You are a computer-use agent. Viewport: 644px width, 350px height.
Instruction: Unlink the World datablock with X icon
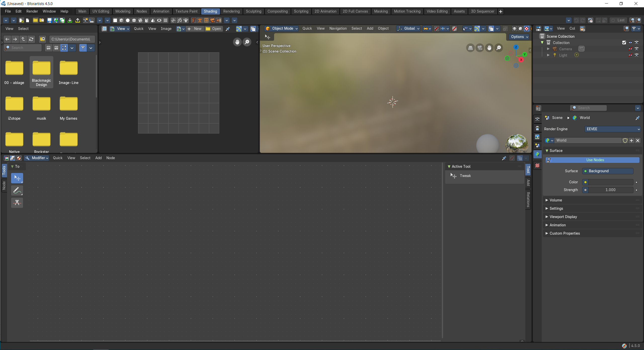click(x=638, y=141)
